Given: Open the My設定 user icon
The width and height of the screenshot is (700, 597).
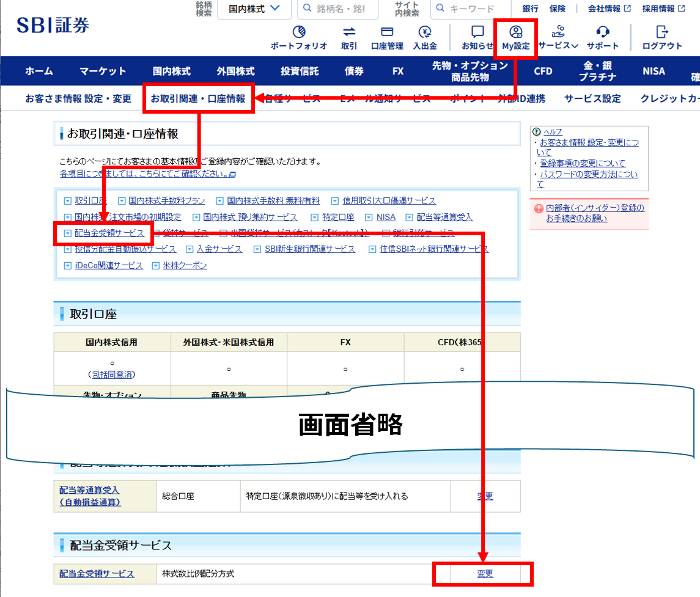Looking at the screenshot, I should (515, 32).
